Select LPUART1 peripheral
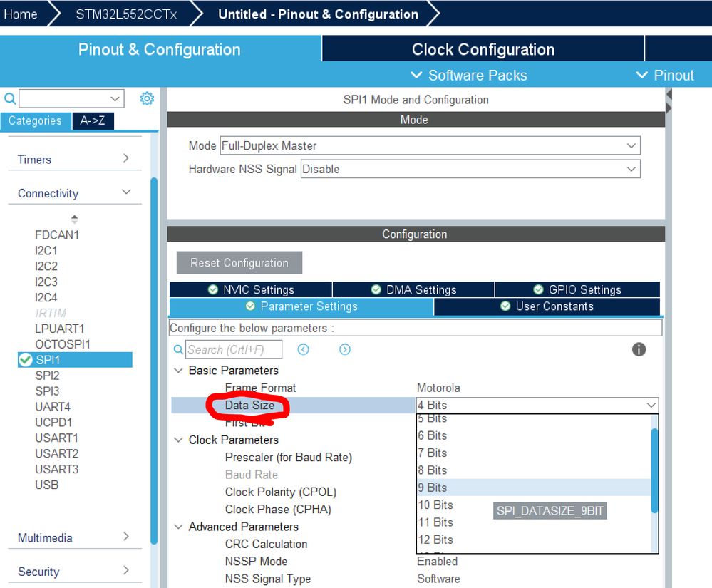712x588 pixels. click(59, 329)
